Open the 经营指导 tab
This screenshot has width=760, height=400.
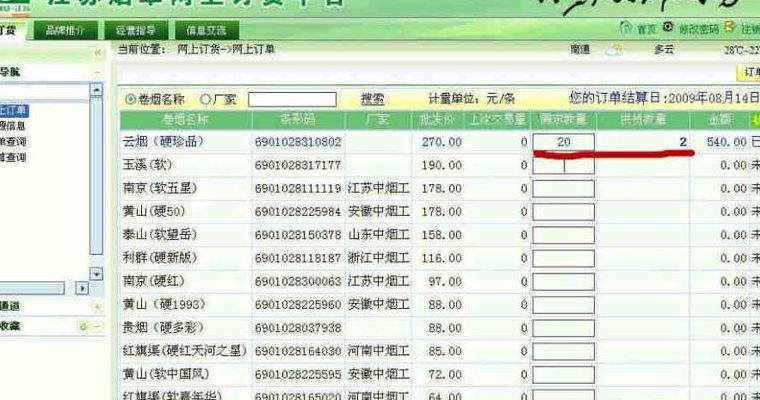[136, 31]
